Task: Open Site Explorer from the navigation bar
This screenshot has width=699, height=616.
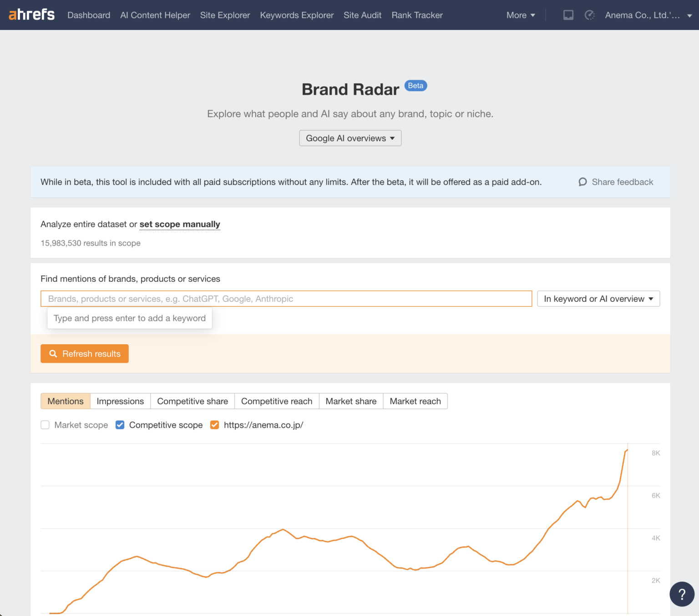Action: (x=225, y=15)
